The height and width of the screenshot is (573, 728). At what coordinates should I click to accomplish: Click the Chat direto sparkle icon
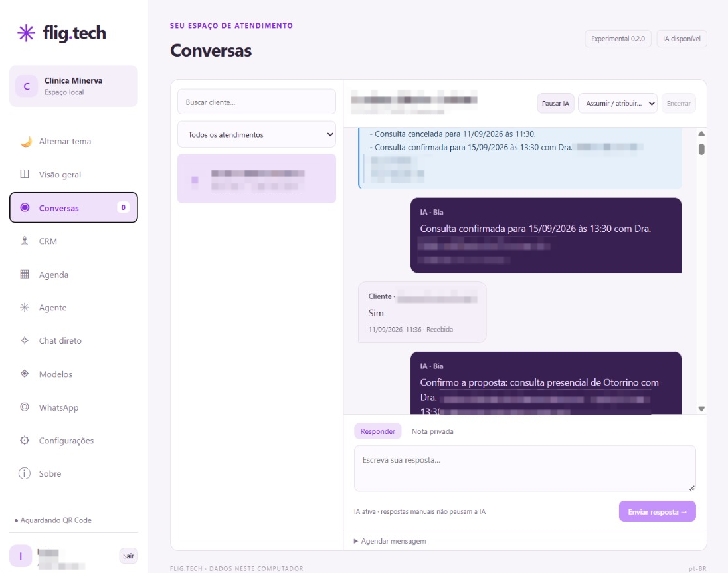pyautogui.click(x=25, y=340)
